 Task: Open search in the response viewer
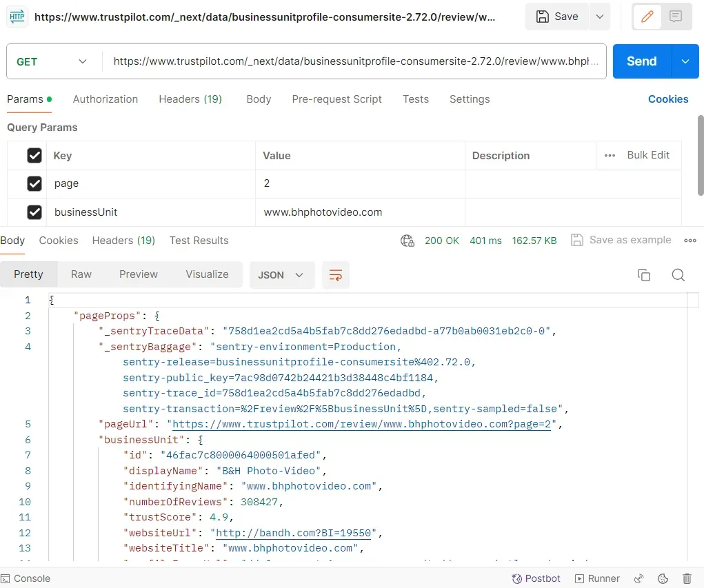tap(678, 274)
